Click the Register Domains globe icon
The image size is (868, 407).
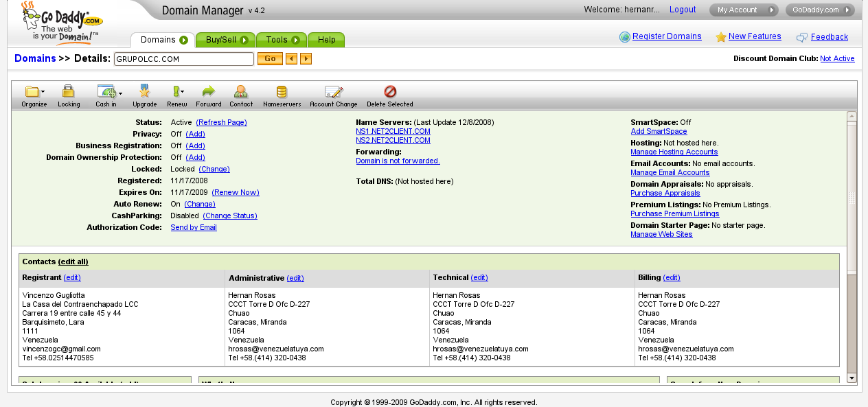click(x=624, y=37)
